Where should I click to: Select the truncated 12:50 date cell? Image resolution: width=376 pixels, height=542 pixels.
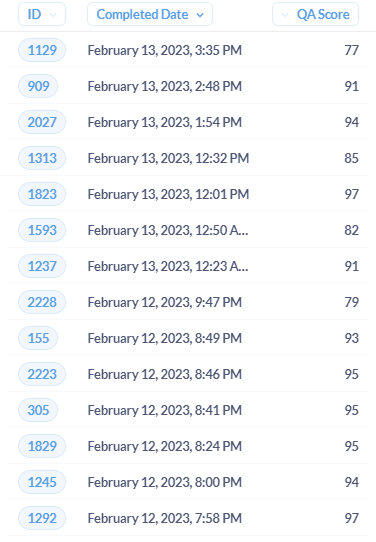(168, 230)
